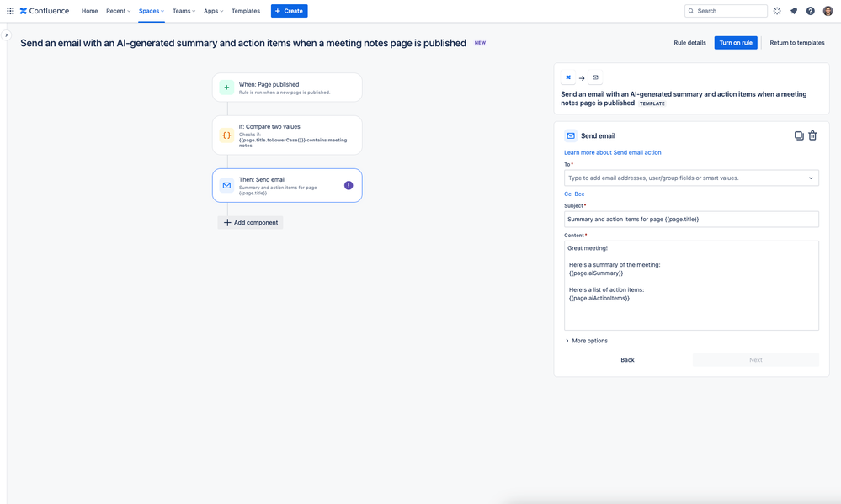Click into the Subject field
841x504 pixels.
tap(691, 220)
